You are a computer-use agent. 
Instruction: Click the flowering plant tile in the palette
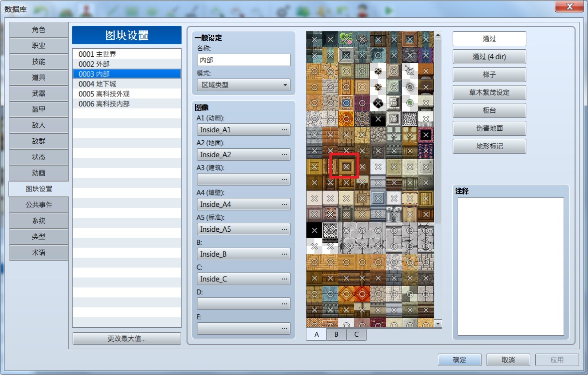pos(346,39)
